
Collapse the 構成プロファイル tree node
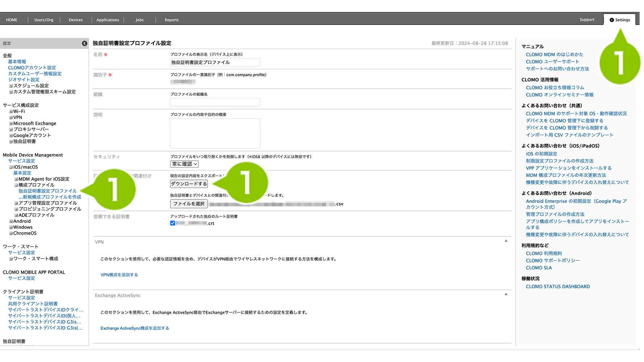(16, 185)
